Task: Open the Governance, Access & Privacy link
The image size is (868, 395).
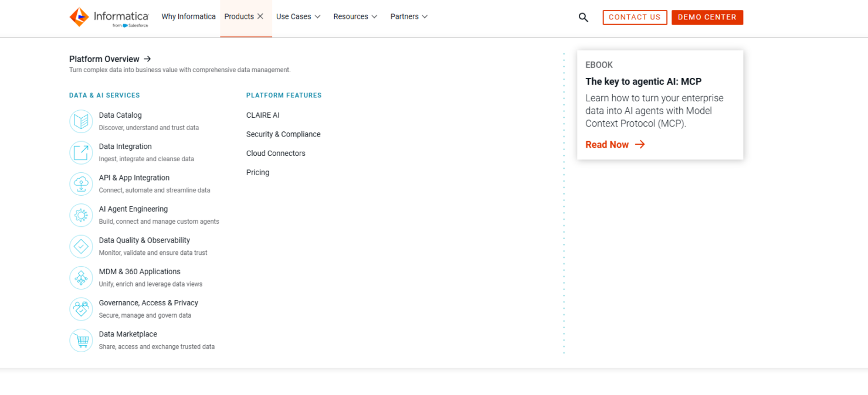Action: [x=148, y=303]
